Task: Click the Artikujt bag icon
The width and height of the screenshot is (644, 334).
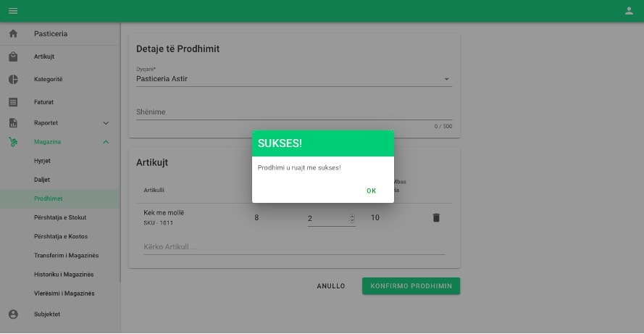Action: [13, 57]
